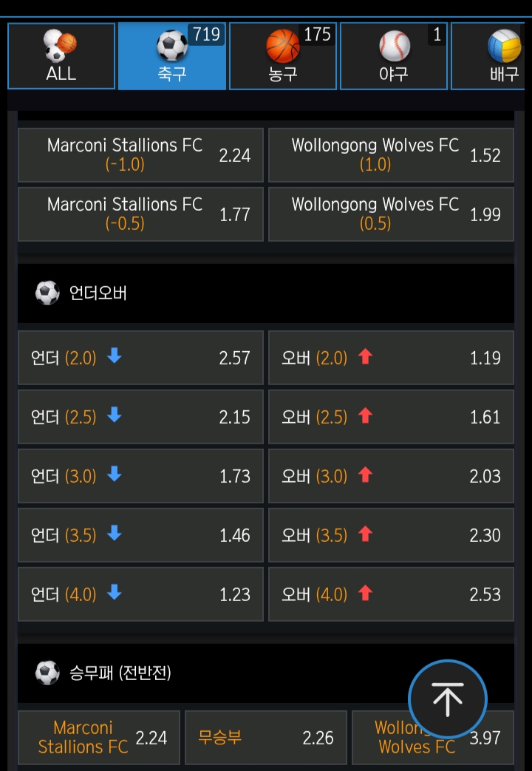Click the red up arrow on 오버 (3.5)

click(365, 534)
